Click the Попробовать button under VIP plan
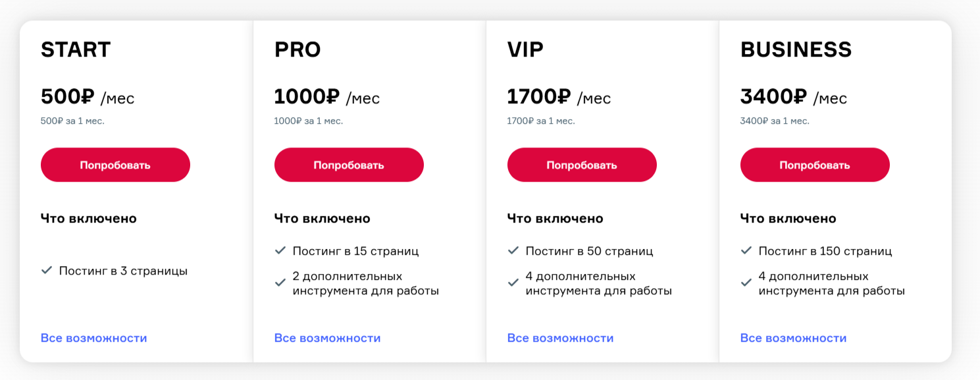 pyautogui.click(x=582, y=165)
